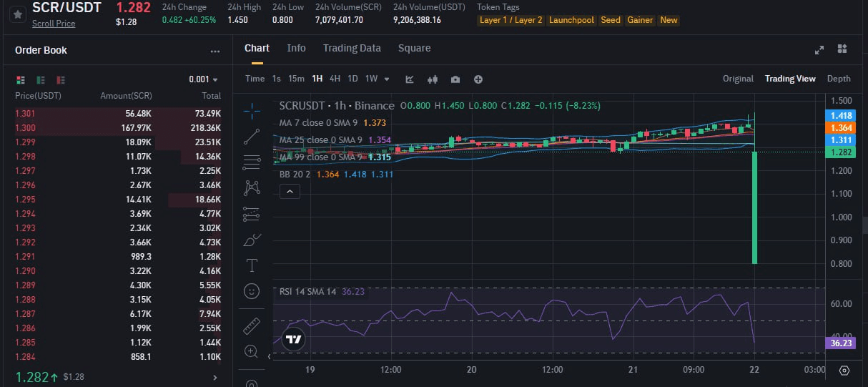
Task: Click the Gainer token tag
Action: coord(640,20)
